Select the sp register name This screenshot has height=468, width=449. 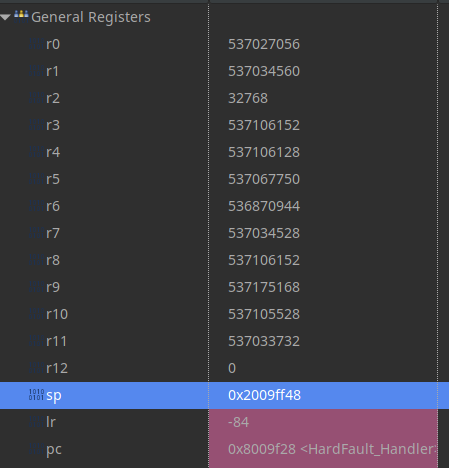click(54, 396)
